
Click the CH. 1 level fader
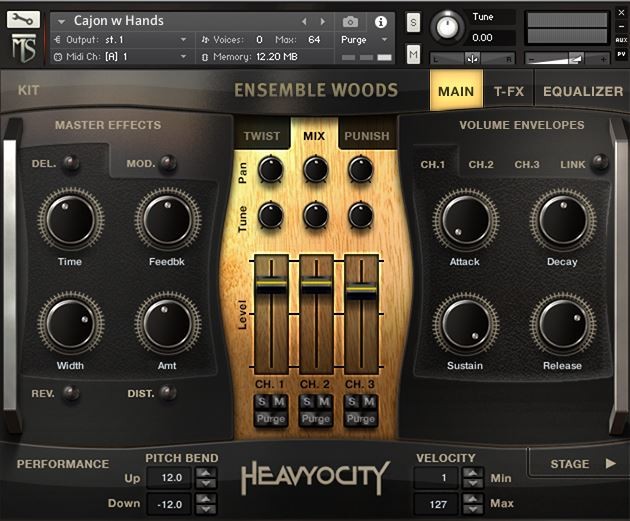click(x=271, y=284)
